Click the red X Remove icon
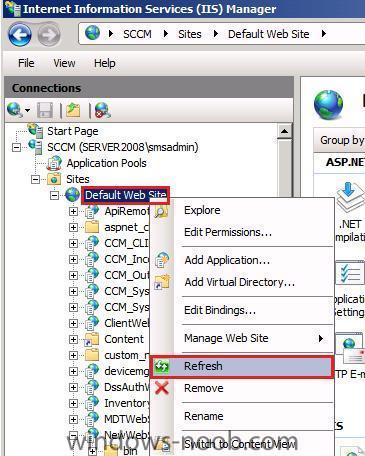The height and width of the screenshot is (456, 365). tap(162, 388)
